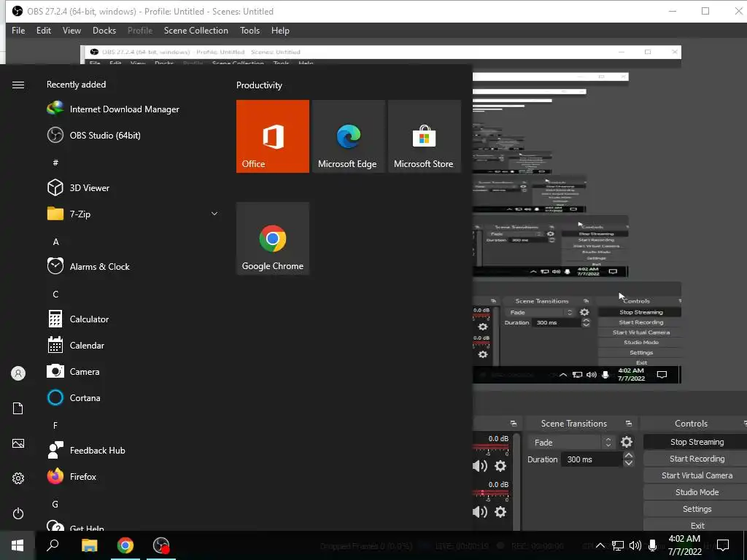Open Documents from Start sidebar

pyautogui.click(x=18, y=408)
